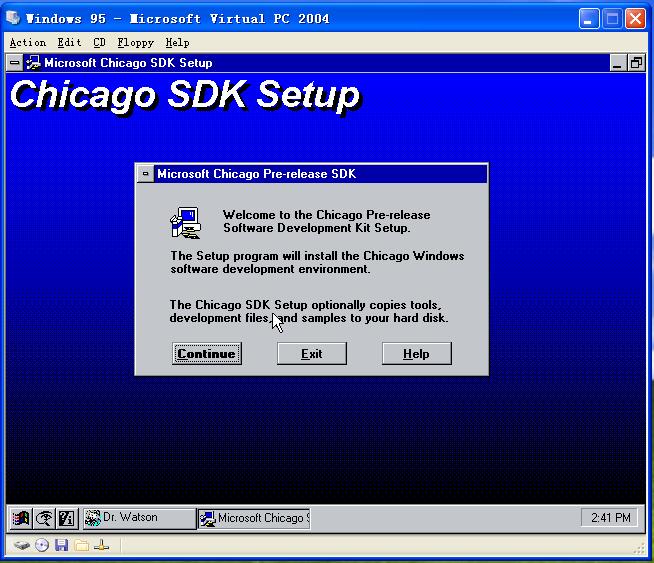Click the setup computer icon in dialog
Screen dimensions: 654x563
click(185, 223)
